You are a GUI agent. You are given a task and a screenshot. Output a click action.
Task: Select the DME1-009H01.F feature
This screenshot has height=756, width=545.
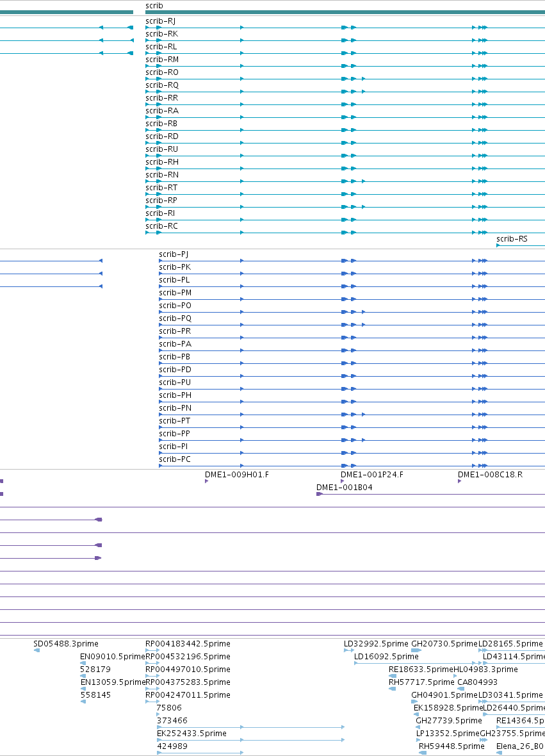coord(236,475)
